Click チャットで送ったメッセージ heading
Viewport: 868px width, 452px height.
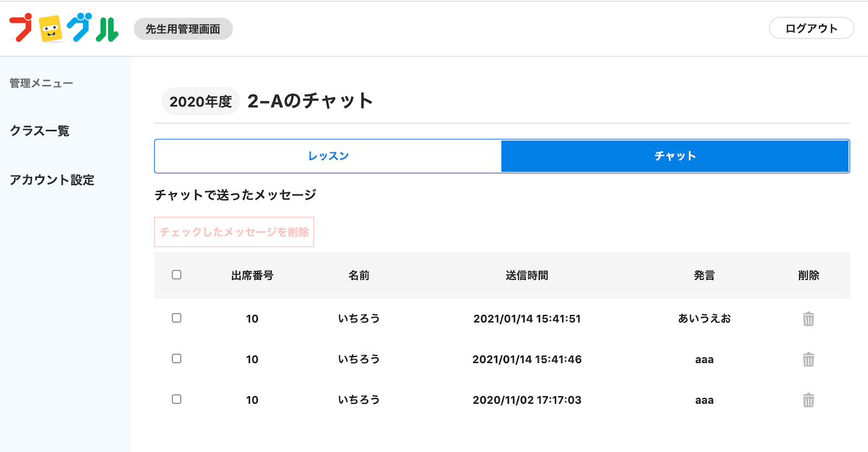[x=235, y=195]
